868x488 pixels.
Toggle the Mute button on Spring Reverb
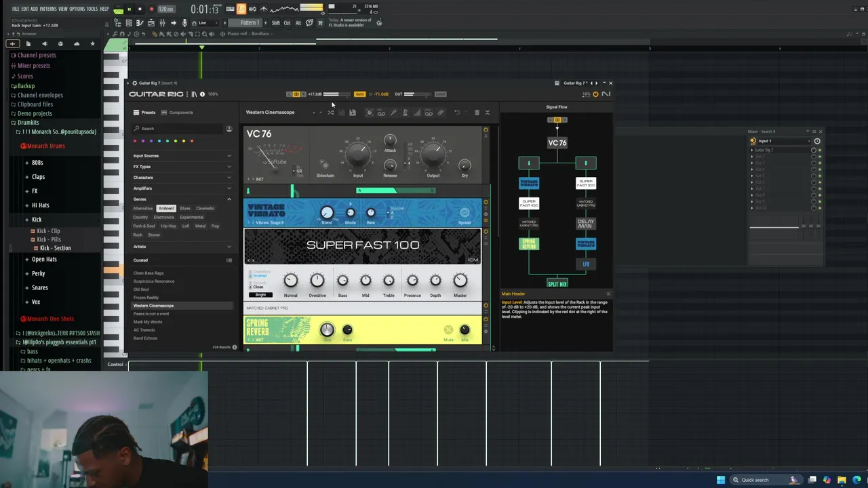coord(448,330)
